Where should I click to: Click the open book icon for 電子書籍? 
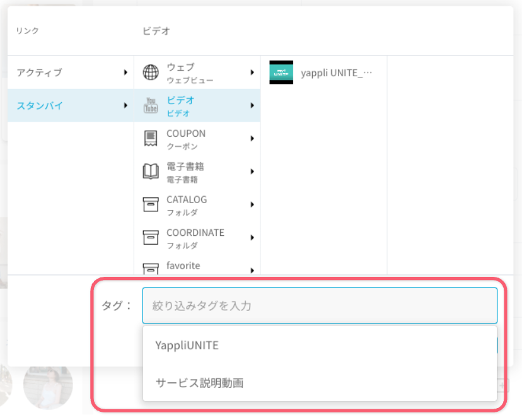coord(151,171)
